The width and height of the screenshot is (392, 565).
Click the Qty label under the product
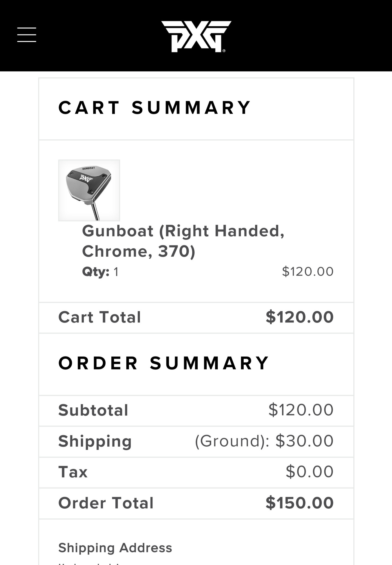pos(96,272)
